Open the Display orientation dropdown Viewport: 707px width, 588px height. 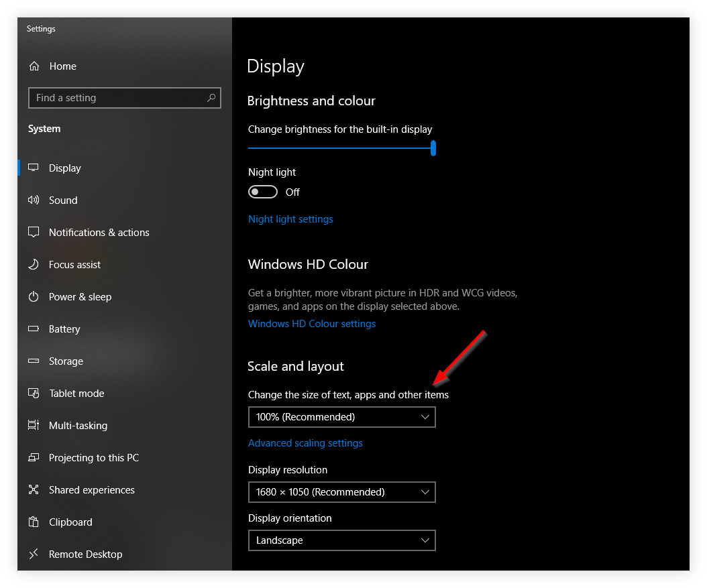coord(342,540)
